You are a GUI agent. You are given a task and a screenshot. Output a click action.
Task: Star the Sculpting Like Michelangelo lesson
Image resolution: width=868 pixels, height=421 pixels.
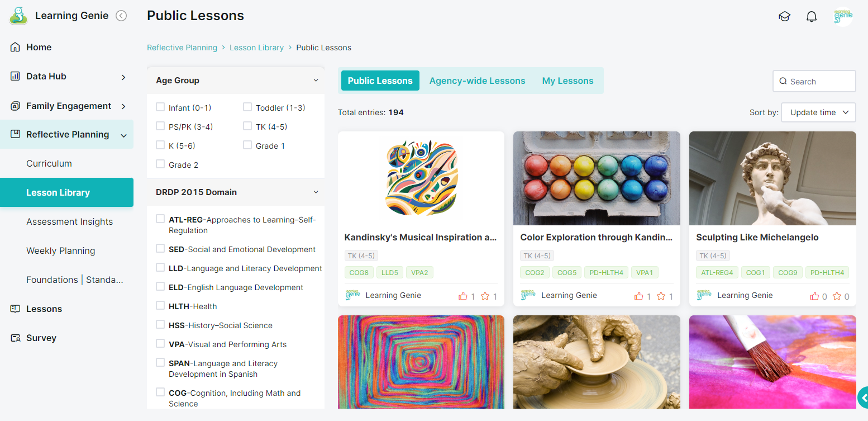click(x=837, y=296)
